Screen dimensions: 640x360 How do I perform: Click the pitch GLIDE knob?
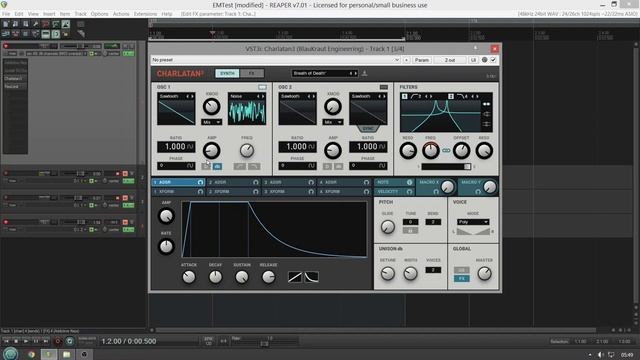tap(387, 227)
